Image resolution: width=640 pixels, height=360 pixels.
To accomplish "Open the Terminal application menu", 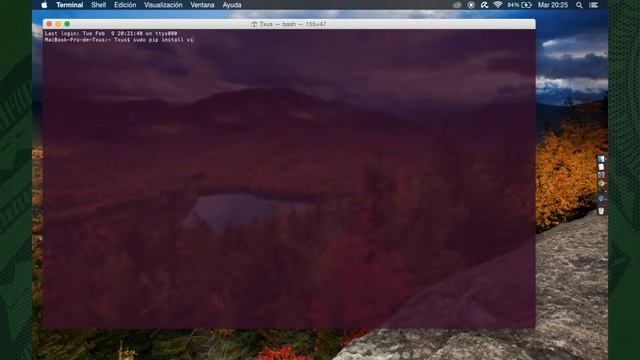I will [x=69, y=5].
